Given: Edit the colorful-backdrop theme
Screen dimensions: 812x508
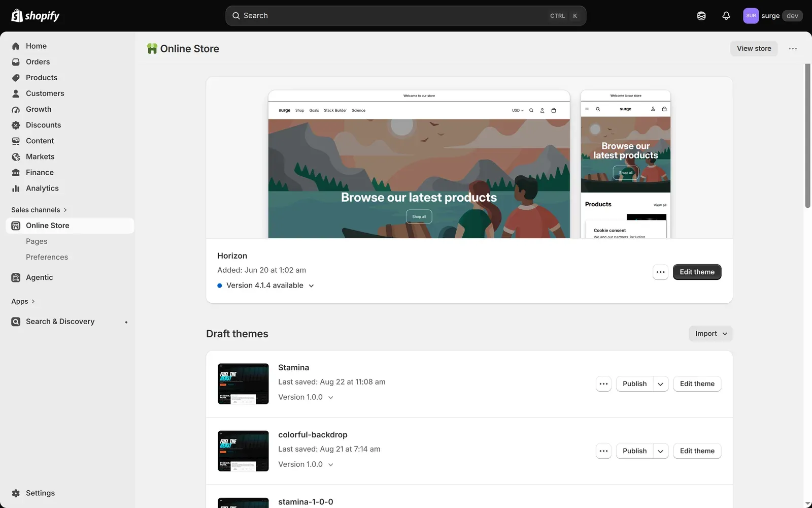Looking at the screenshot, I should (697, 451).
